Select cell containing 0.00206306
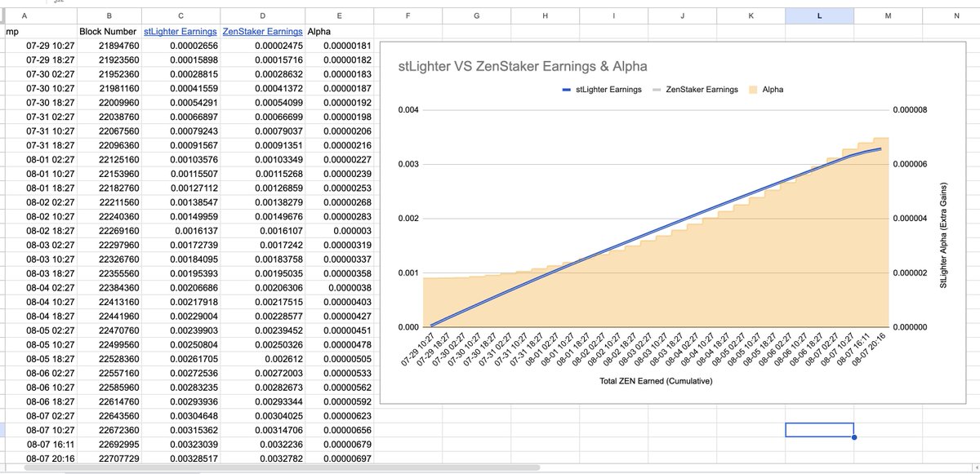980x474 pixels. pos(262,288)
